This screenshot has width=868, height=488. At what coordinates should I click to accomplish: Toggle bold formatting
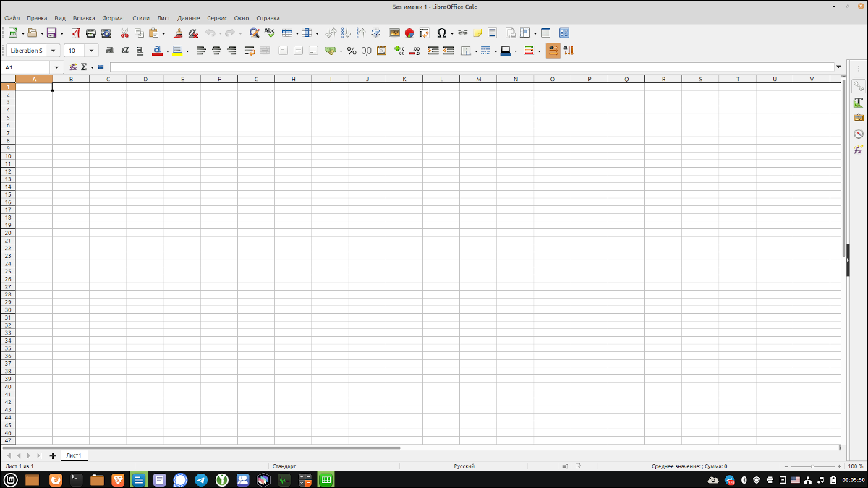(110, 51)
